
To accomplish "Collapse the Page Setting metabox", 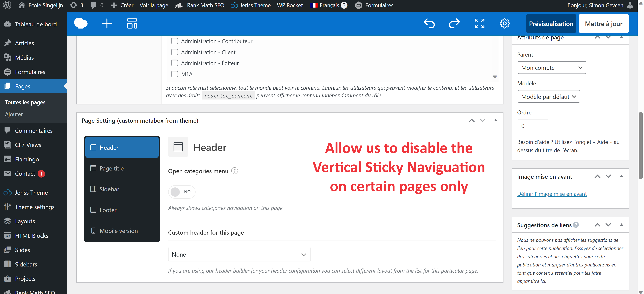I will [496, 120].
